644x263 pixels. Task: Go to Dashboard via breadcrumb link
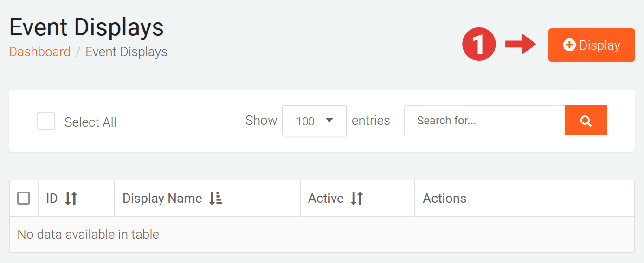pos(40,51)
